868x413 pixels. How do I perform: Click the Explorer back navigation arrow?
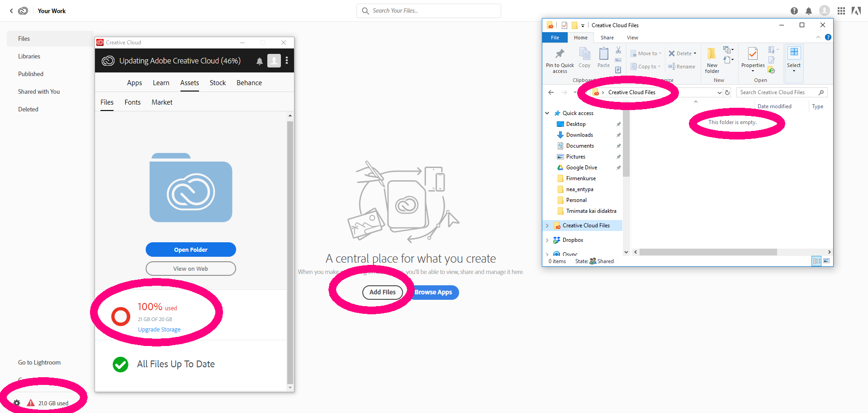[x=551, y=92]
